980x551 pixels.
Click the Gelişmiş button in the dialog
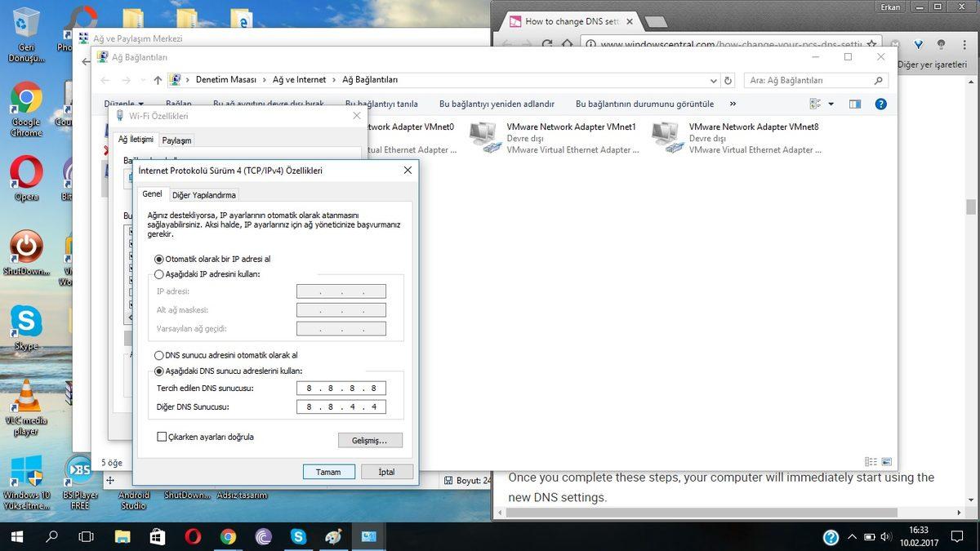tap(370, 440)
